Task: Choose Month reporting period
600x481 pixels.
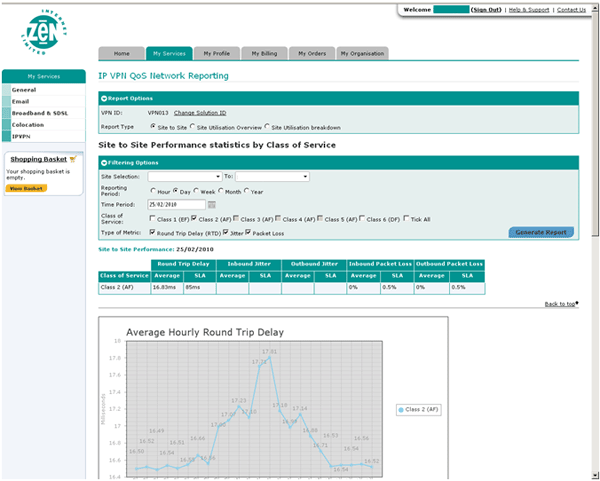Action: (x=221, y=190)
